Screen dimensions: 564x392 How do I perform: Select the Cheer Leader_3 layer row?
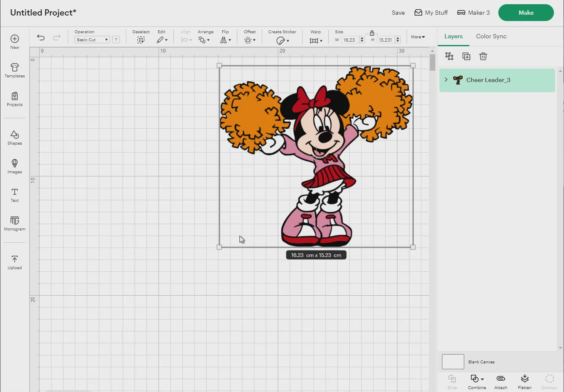[x=497, y=80]
